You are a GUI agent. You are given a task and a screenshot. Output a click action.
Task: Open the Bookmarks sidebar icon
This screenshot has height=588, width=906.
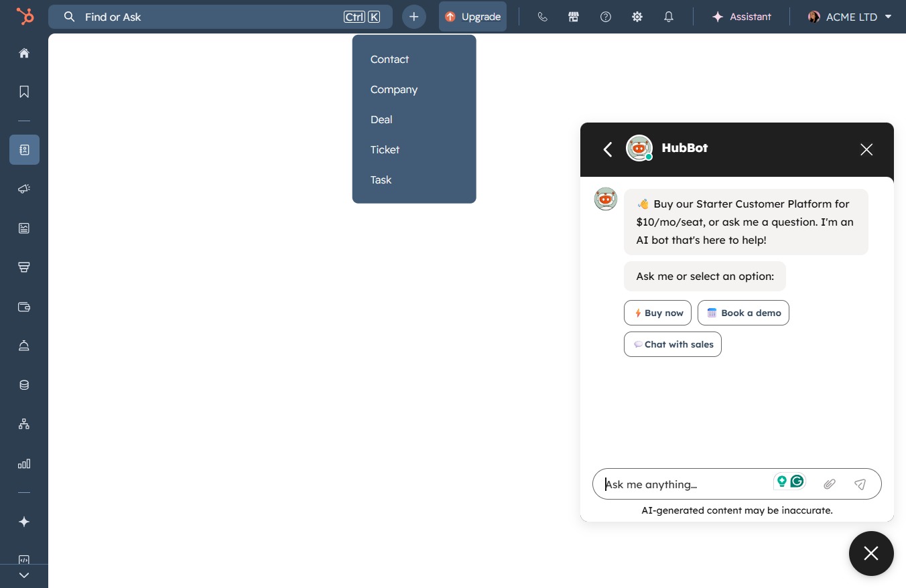(x=24, y=92)
